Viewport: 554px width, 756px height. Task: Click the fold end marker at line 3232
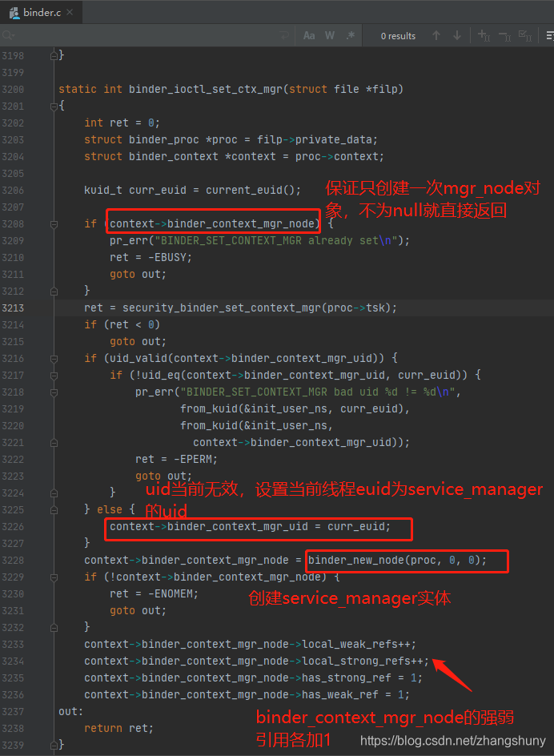coord(54,628)
